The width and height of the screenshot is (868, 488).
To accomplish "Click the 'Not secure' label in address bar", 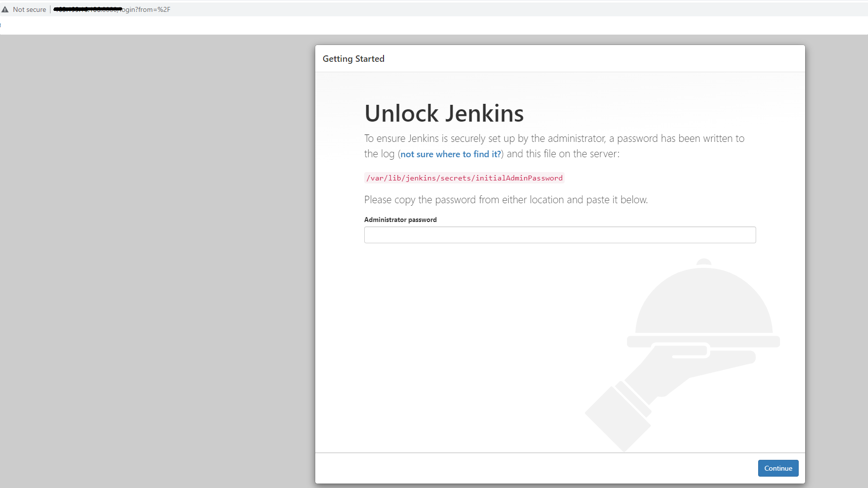I will pyautogui.click(x=29, y=9).
